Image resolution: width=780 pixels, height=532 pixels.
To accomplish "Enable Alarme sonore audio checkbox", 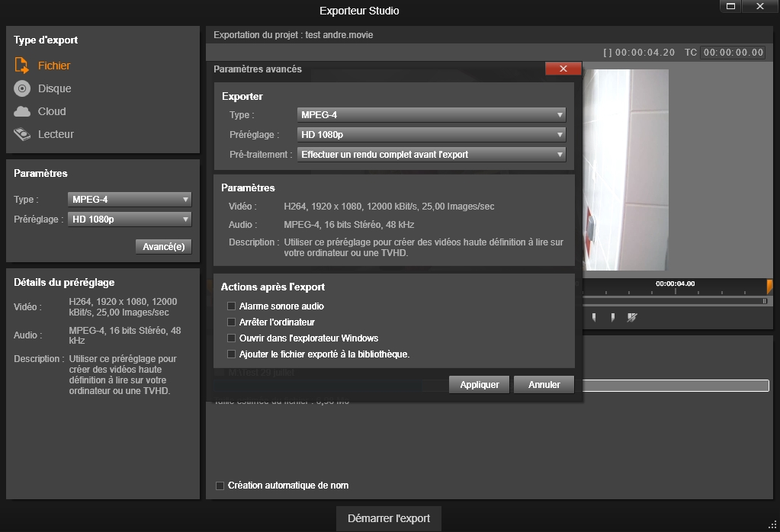I will 231,306.
